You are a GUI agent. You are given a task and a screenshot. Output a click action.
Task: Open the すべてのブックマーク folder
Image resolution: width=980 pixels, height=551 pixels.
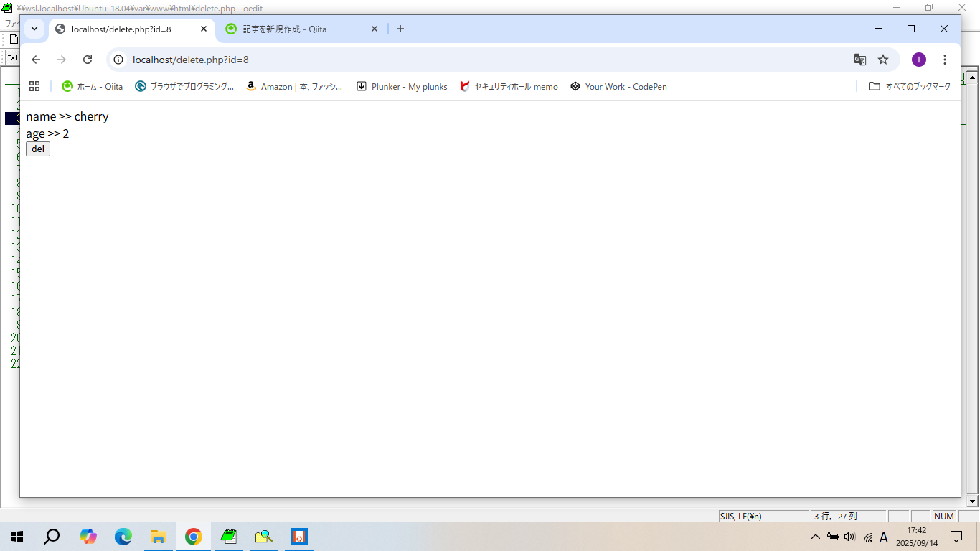pyautogui.click(x=910, y=86)
